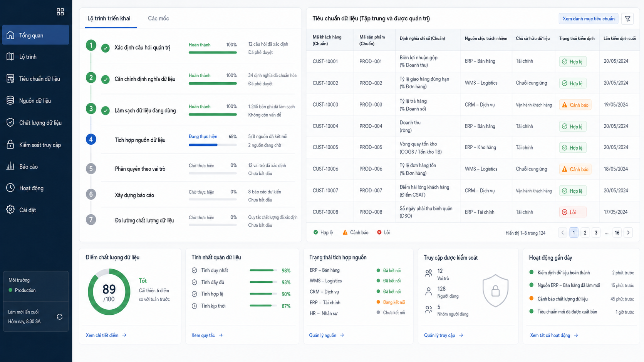Click the filter icon above the standards table
Image resolution: width=644 pixels, height=362 pixels.
click(x=627, y=18)
